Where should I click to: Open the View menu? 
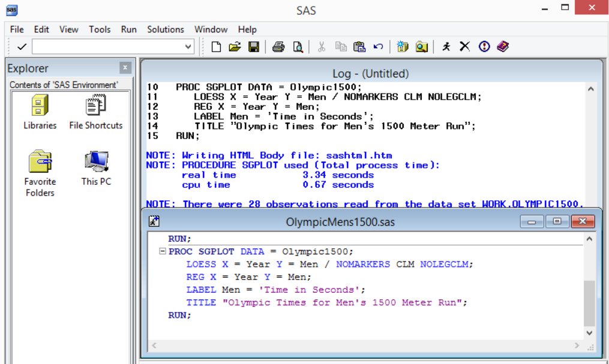pyautogui.click(x=69, y=29)
